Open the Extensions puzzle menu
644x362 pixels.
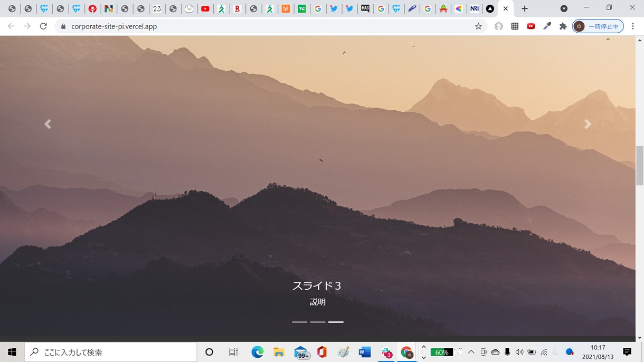click(563, 26)
